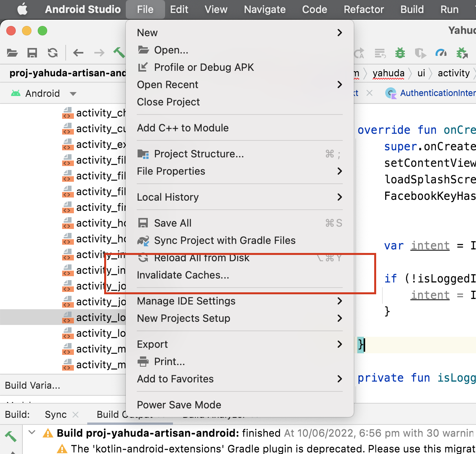Choose Save All from File menu

coord(240,223)
